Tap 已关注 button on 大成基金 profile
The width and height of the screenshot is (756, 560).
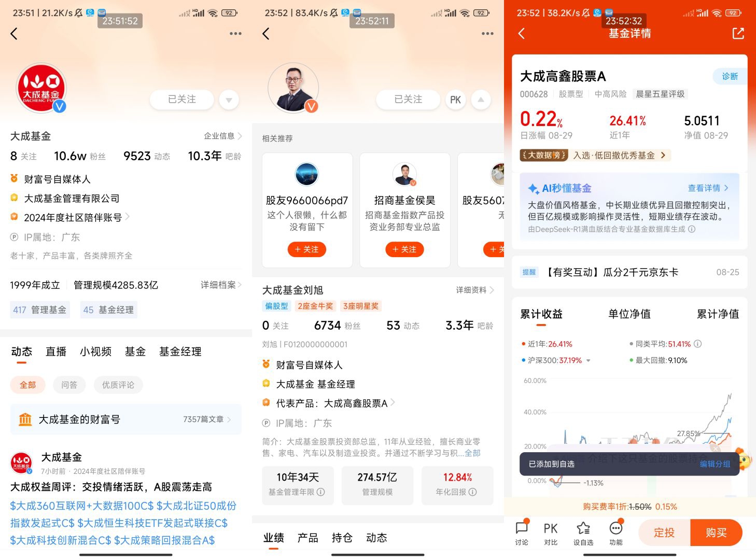click(182, 99)
